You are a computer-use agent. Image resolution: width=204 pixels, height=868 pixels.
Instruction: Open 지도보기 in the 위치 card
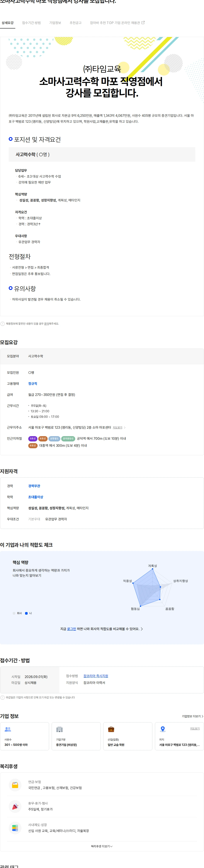(x=195, y=728)
